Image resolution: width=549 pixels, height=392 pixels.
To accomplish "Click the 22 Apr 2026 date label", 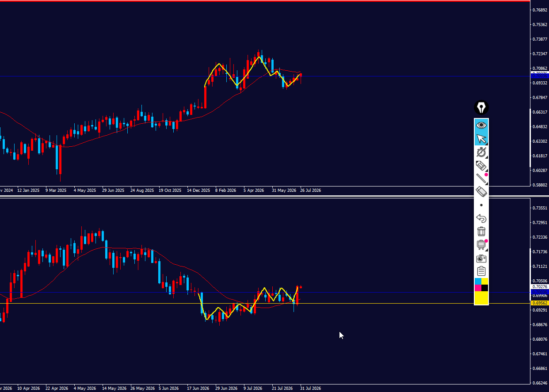I will [x=57, y=388].
